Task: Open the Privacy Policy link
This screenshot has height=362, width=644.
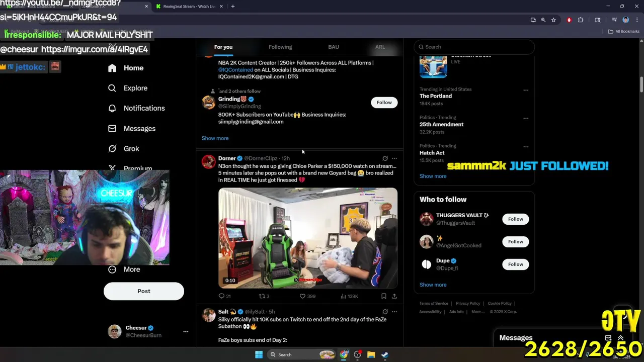Action: [468, 304]
